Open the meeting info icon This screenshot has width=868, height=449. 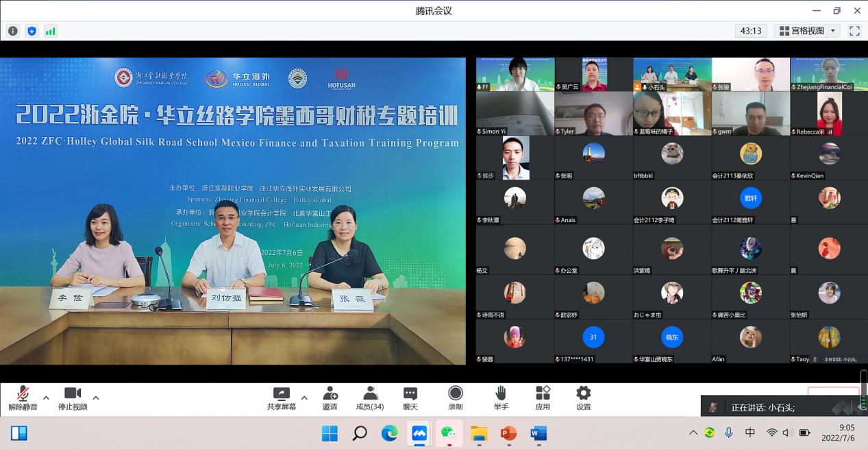pos(13,31)
